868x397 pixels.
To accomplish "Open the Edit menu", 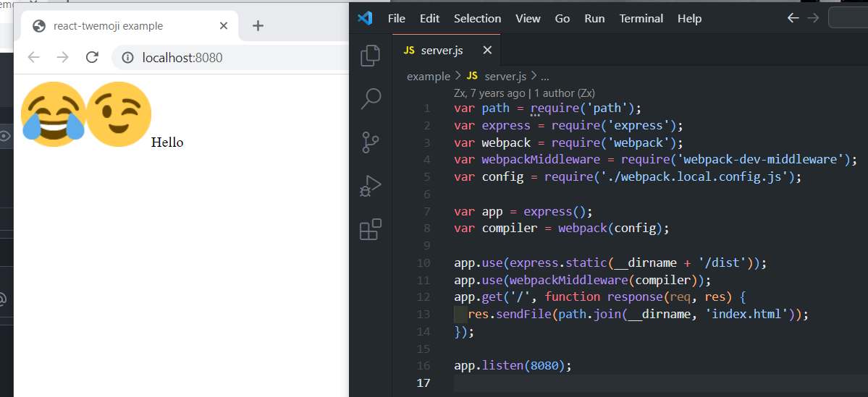I will point(429,18).
